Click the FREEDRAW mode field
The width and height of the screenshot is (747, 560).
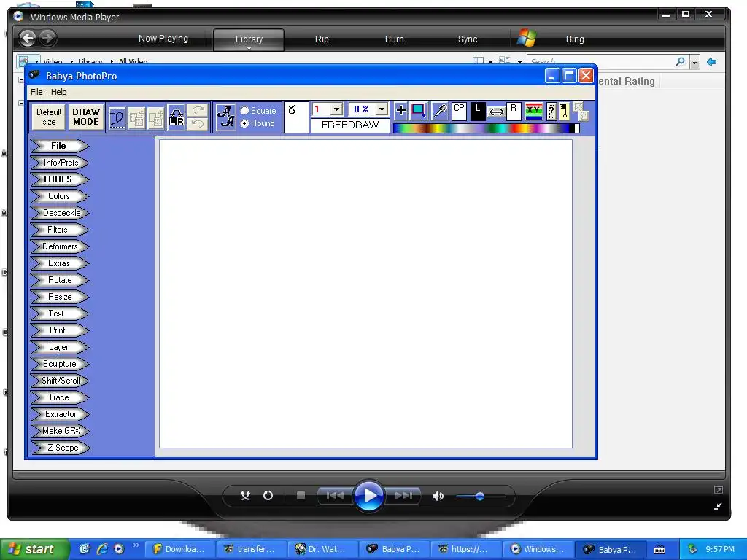pos(350,125)
